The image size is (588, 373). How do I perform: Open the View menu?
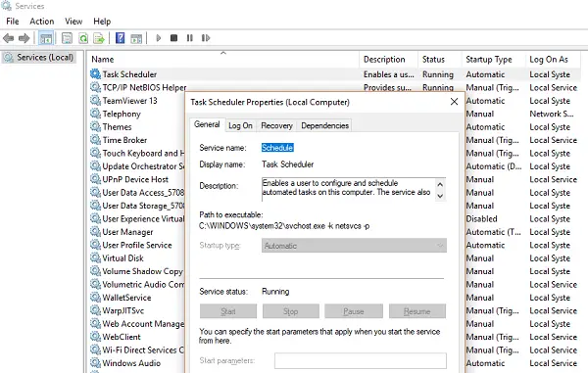73,22
